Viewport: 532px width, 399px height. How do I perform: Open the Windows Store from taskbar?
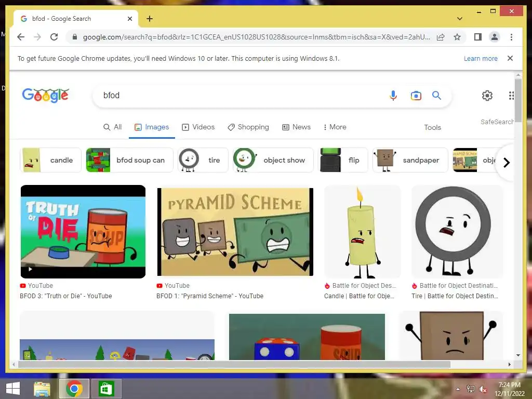click(x=106, y=389)
